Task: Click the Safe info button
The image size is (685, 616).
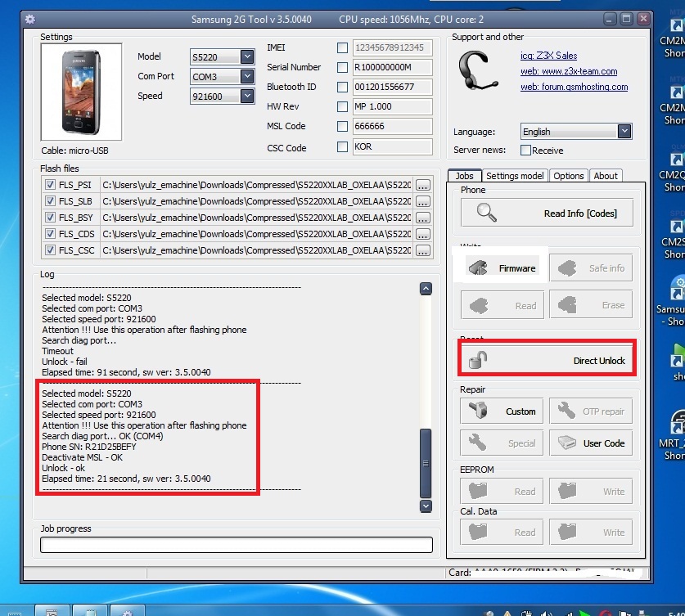Action: [591, 268]
